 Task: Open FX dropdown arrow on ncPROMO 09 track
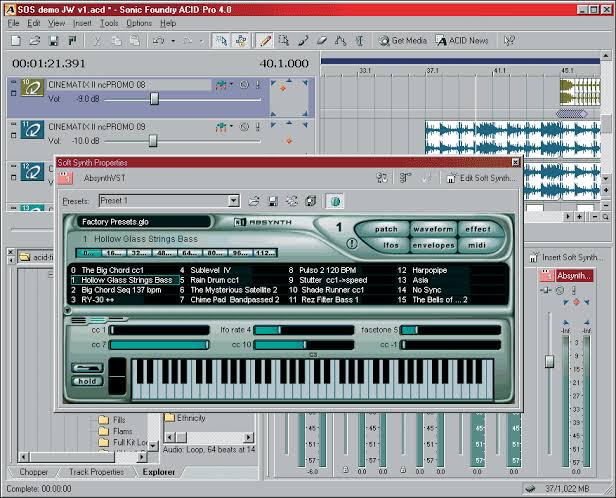pyautogui.click(x=231, y=126)
